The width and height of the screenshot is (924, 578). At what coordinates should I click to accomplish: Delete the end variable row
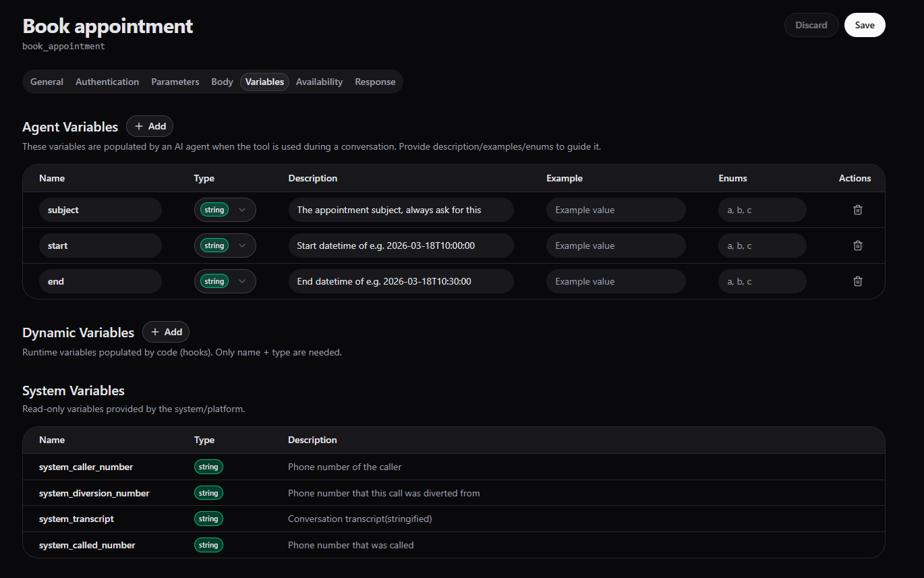point(857,281)
